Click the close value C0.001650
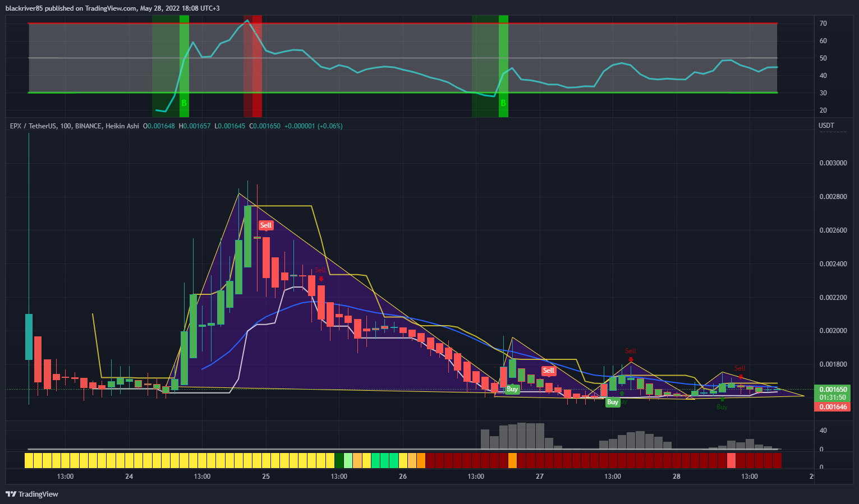Viewport: 859px width, 504px height. pyautogui.click(x=265, y=126)
